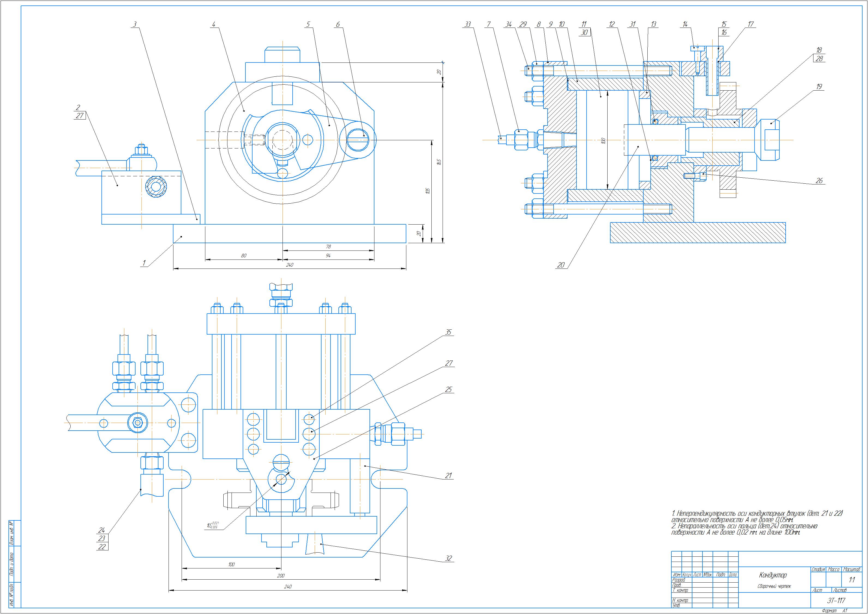The height and width of the screenshot is (614, 868).
Task: Click the 1:1 scale value cell
Action: [852, 580]
